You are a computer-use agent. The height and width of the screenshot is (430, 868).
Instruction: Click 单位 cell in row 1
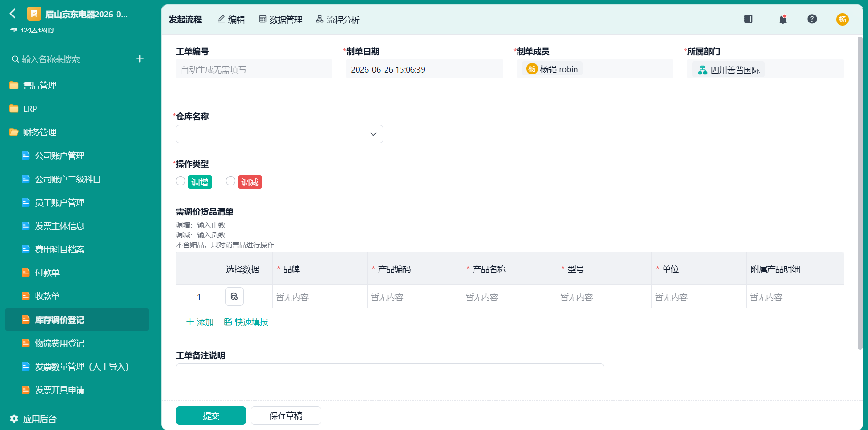coord(699,297)
